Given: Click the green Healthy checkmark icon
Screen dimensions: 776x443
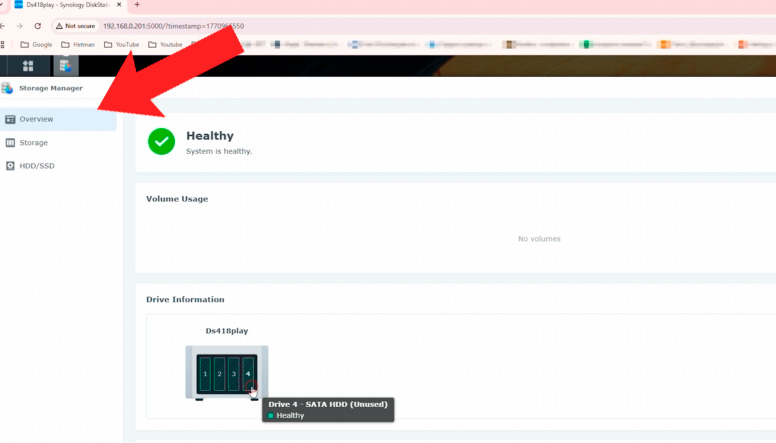Looking at the screenshot, I should (x=161, y=142).
